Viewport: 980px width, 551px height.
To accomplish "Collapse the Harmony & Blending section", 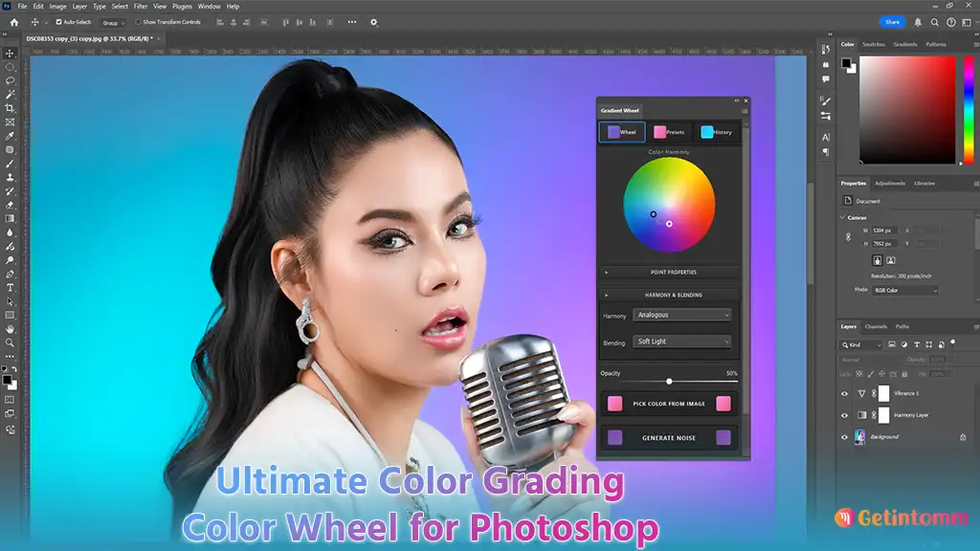I will (x=669, y=295).
